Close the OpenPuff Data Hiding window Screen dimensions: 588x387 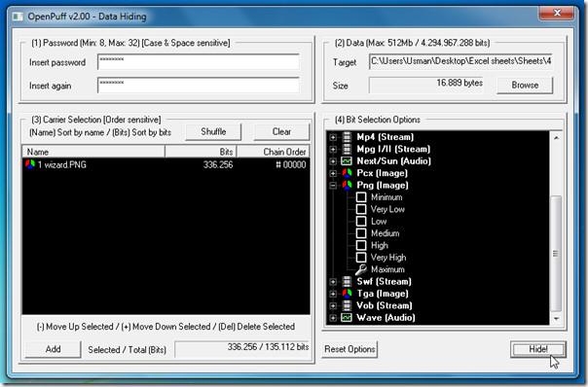(557, 13)
